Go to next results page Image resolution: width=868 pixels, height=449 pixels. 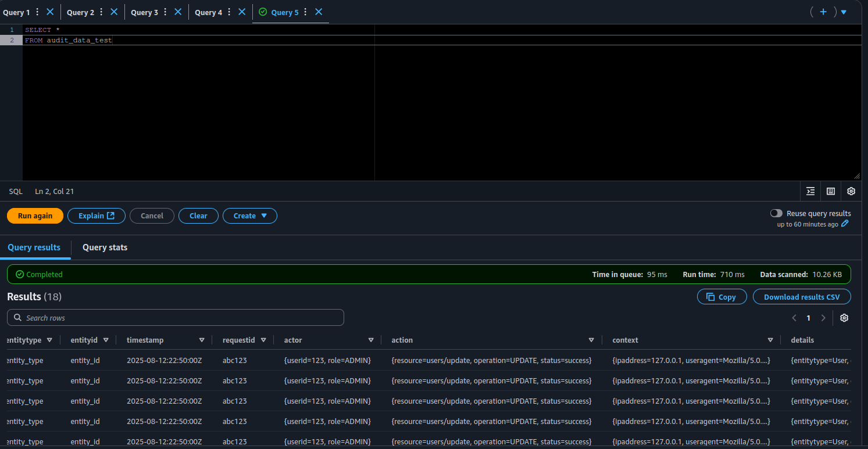823,318
